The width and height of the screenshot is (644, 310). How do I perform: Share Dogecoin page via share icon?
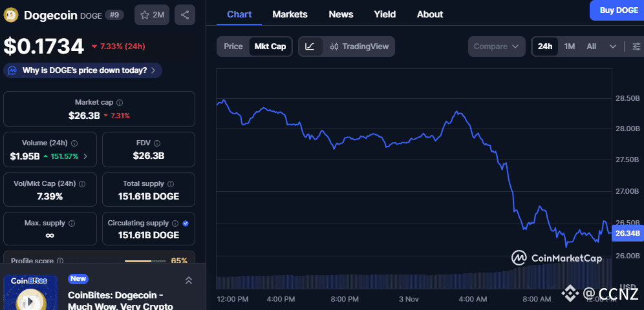pos(185,15)
